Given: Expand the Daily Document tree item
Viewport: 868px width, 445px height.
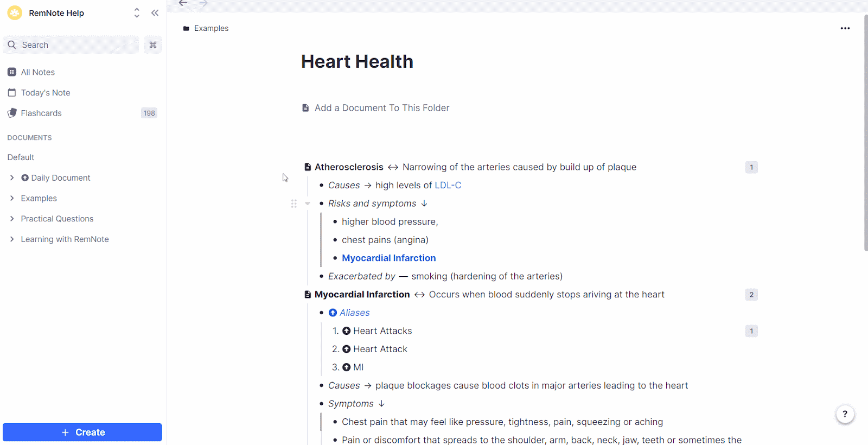Looking at the screenshot, I should click(12, 178).
